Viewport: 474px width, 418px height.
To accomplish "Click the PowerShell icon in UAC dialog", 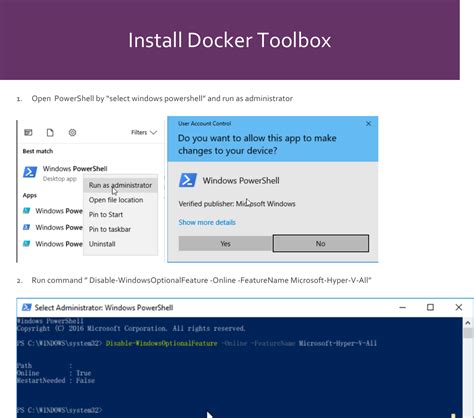I will (188, 180).
